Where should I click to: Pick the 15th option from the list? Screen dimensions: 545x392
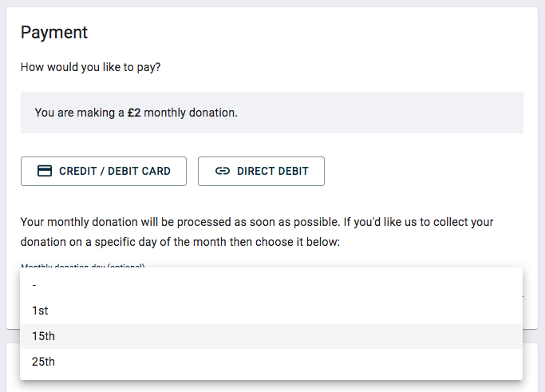coord(43,336)
